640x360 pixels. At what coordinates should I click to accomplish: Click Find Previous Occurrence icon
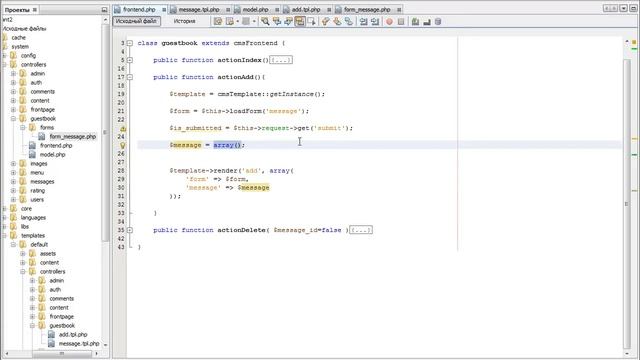pyautogui.click(x=277, y=22)
